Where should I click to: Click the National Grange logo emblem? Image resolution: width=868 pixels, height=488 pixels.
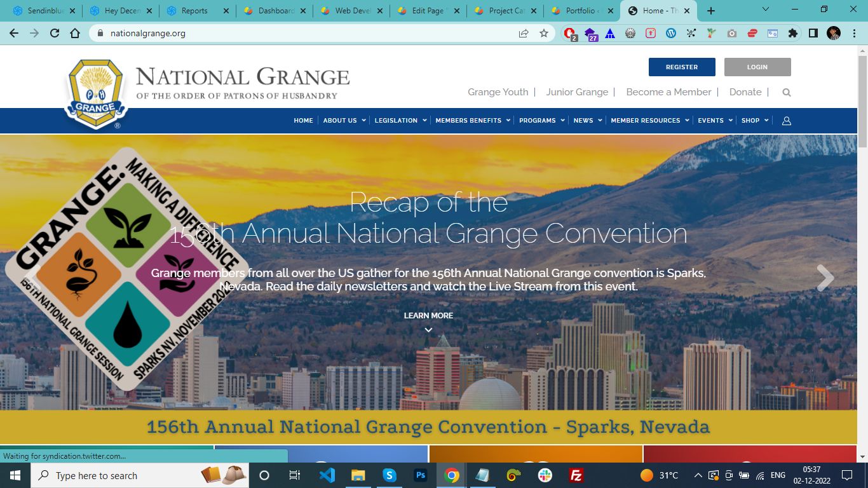click(x=96, y=94)
